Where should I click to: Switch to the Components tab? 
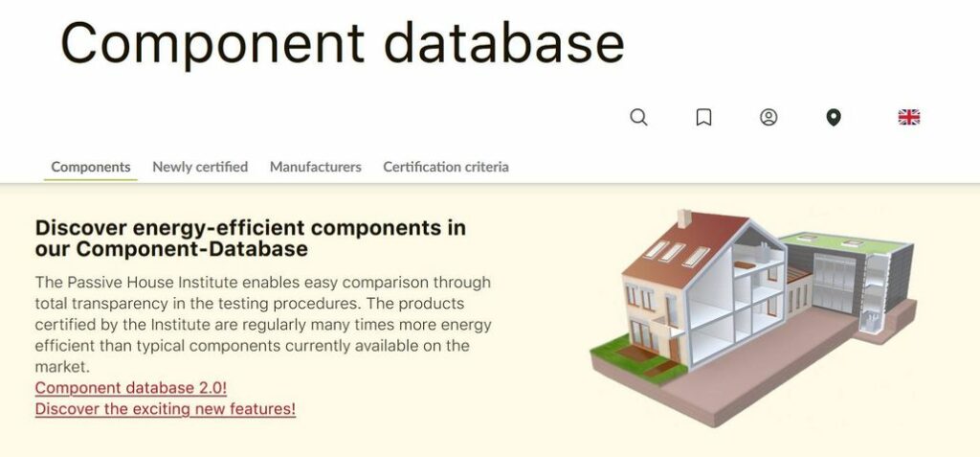click(91, 167)
